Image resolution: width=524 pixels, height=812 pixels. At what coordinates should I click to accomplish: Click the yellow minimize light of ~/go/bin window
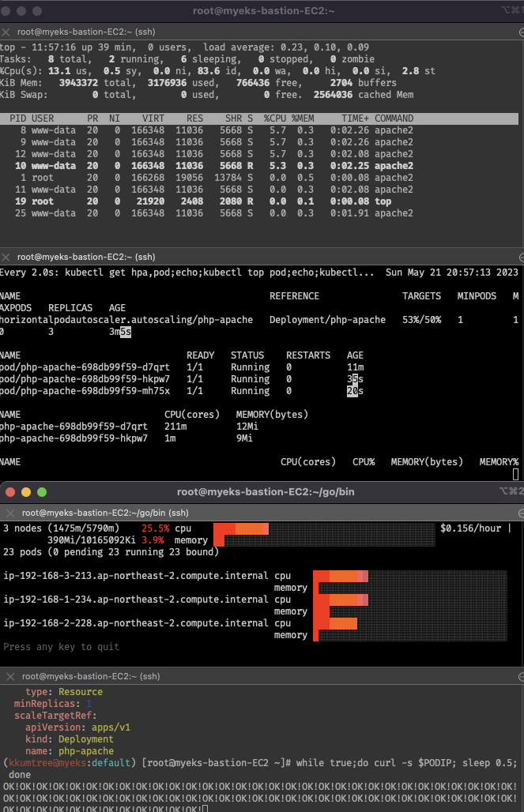pos(26,492)
